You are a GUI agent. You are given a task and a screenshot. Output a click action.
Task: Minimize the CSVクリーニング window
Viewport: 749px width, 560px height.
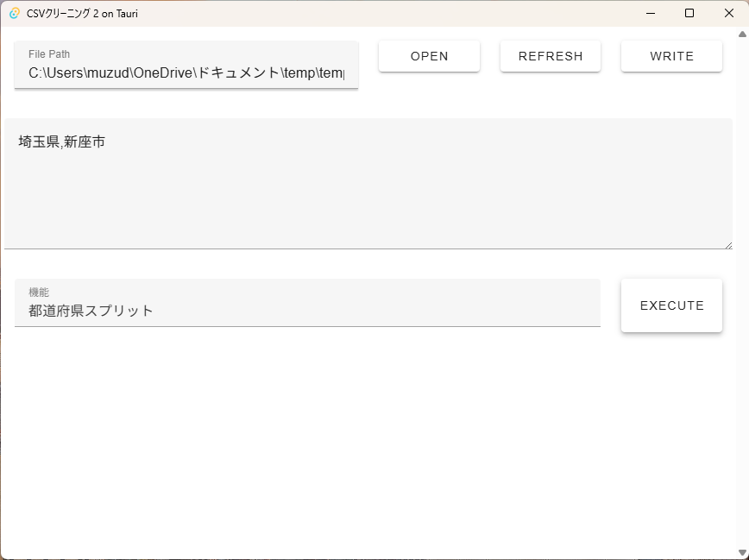650,14
